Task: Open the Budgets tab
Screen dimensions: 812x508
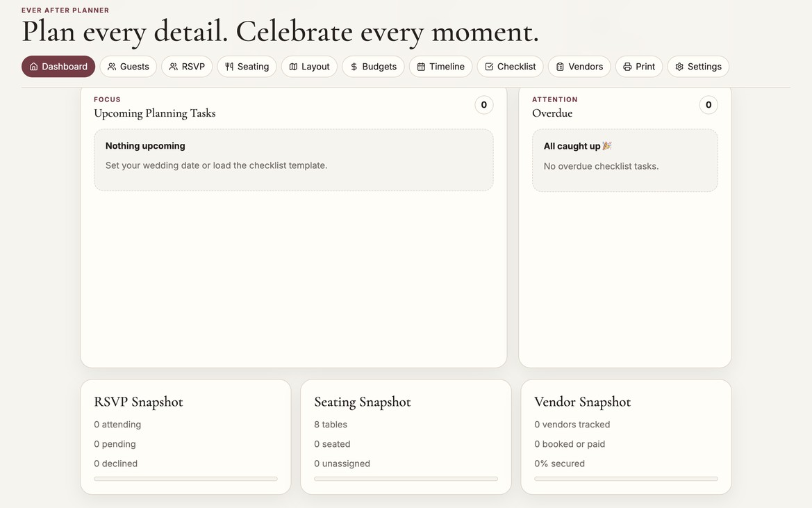Action: coord(373,67)
